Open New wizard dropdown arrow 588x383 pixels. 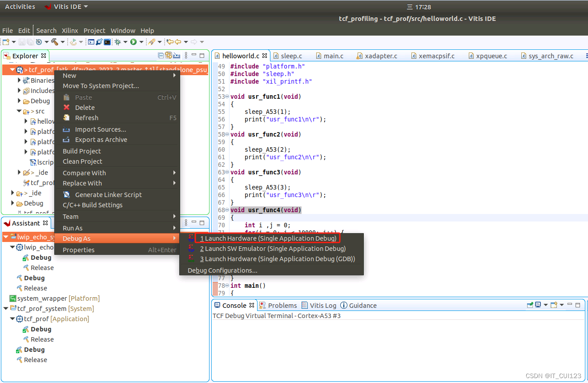[14, 42]
